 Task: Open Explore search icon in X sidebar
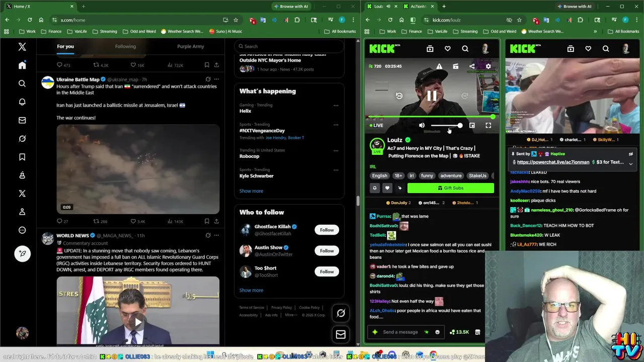coord(22,83)
